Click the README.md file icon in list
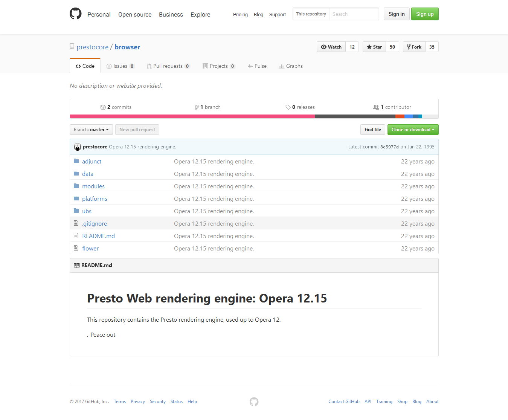508x420 pixels. pyautogui.click(x=76, y=236)
